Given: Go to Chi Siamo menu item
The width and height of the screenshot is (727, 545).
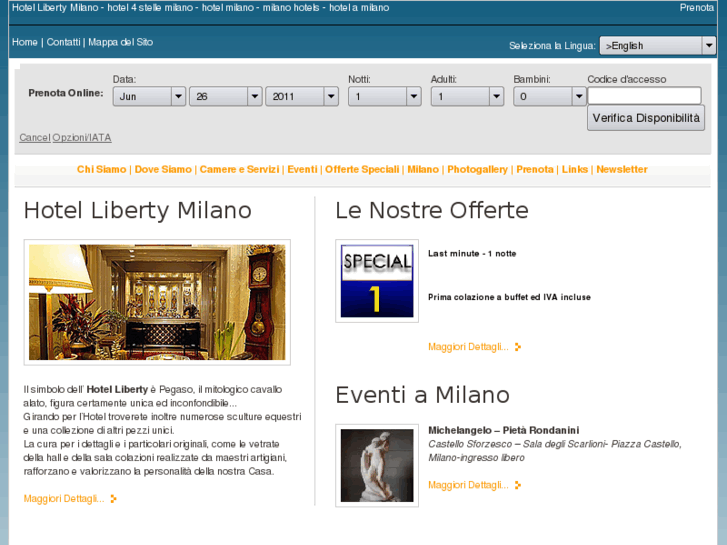Looking at the screenshot, I should point(102,170).
